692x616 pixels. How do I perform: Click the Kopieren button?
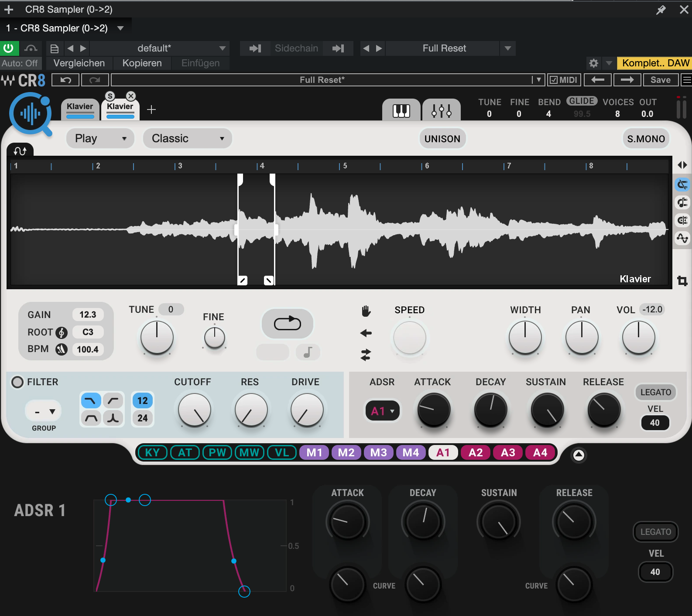[142, 63]
